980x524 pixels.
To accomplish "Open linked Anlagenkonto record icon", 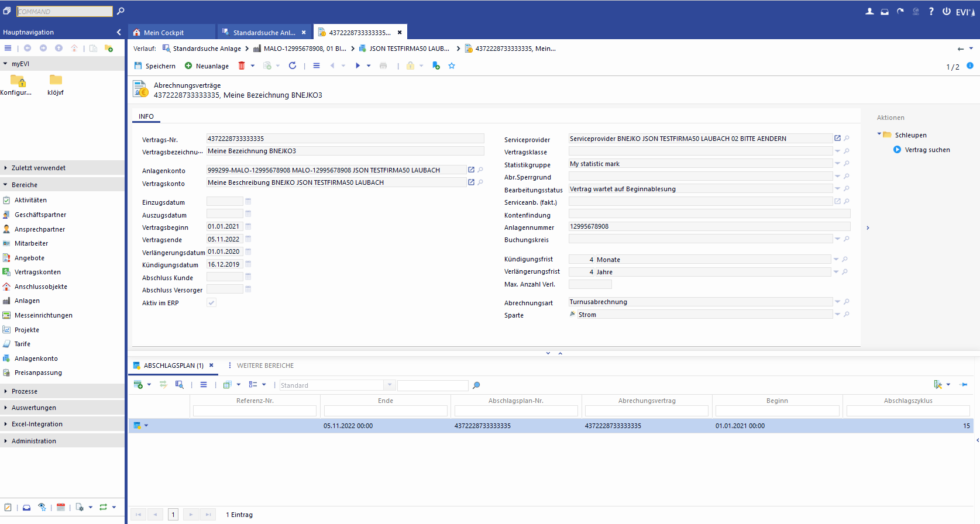I will coord(471,170).
